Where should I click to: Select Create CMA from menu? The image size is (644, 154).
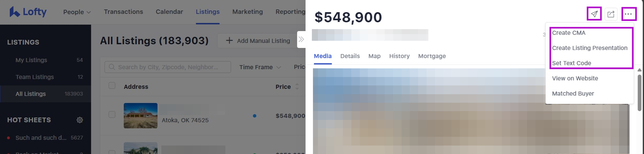(x=568, y=33)
